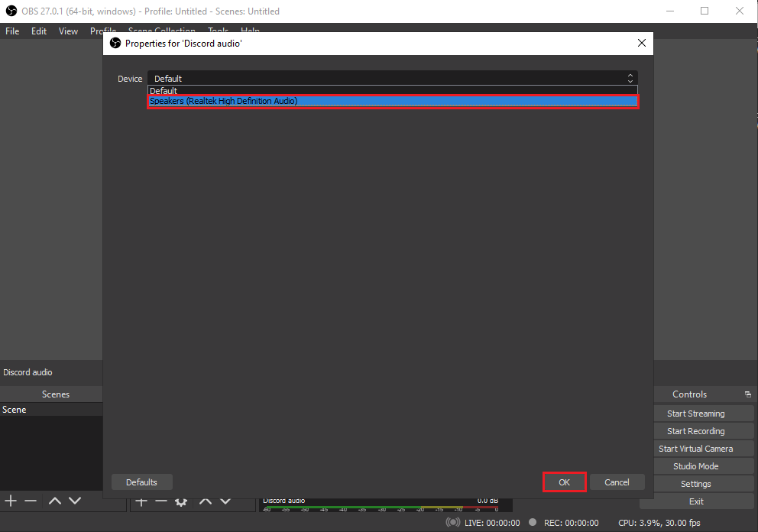Click the 'Discord audio' label above Scenes
The height and width of the screenshot is (532, 758).
[x=28, y=372]
